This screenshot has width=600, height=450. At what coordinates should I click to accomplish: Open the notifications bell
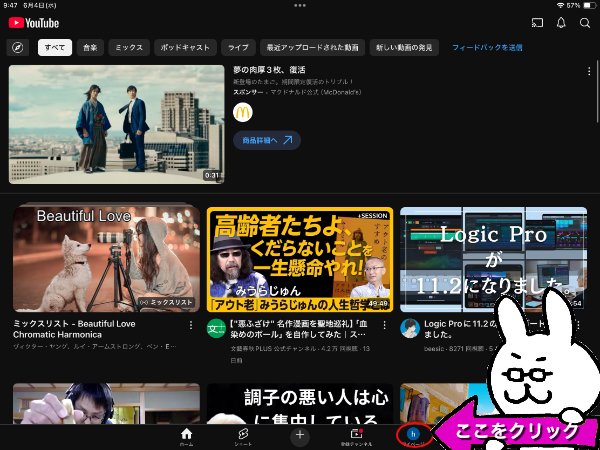[561, 23]
